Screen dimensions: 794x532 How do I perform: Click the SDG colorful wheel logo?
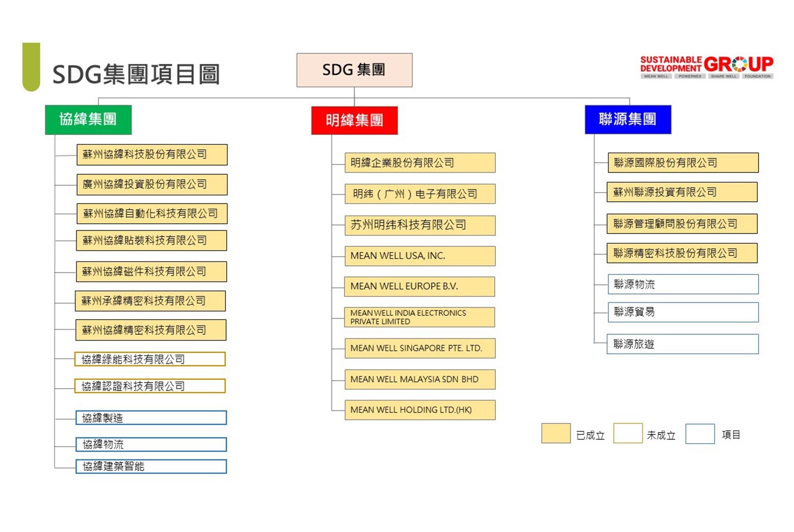pyautogui.click(x=739, y=64)
